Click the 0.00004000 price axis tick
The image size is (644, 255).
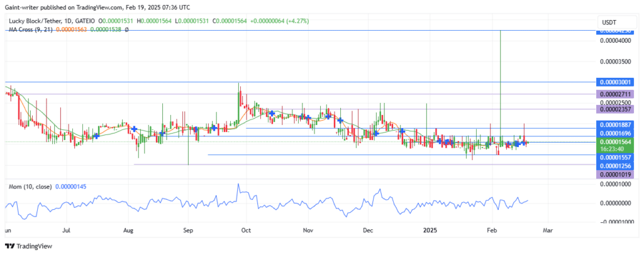pyautogui.click(x=615, y=41)
